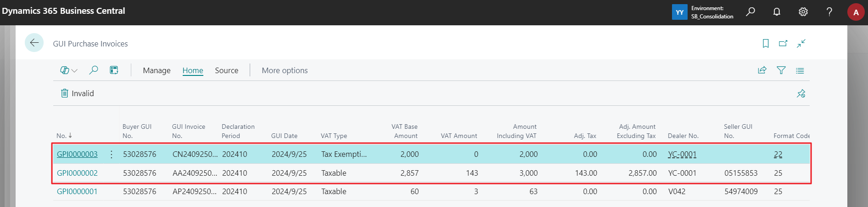
Task: Open in Excel edit list icon
Action: (x=114, y=70)
